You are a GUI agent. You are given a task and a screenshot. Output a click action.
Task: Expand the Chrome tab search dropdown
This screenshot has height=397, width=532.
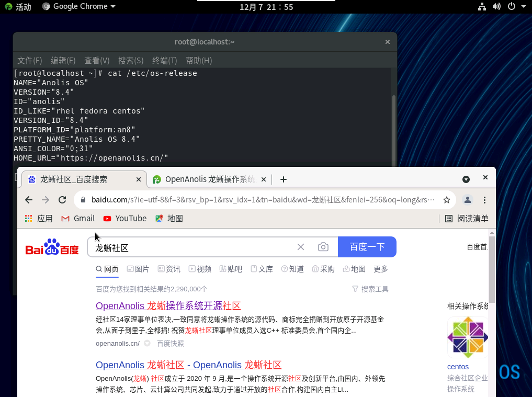coord(466,179)
